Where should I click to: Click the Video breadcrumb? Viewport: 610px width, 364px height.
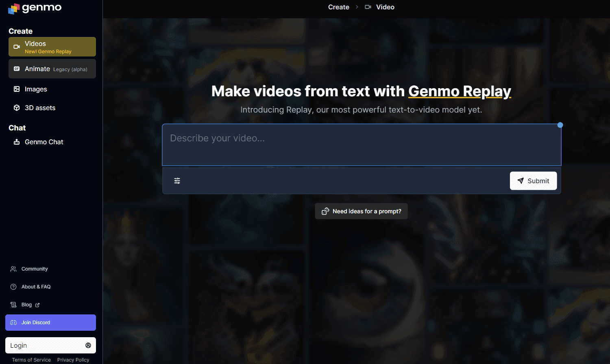pyautogui.click(x=385, y=7)
